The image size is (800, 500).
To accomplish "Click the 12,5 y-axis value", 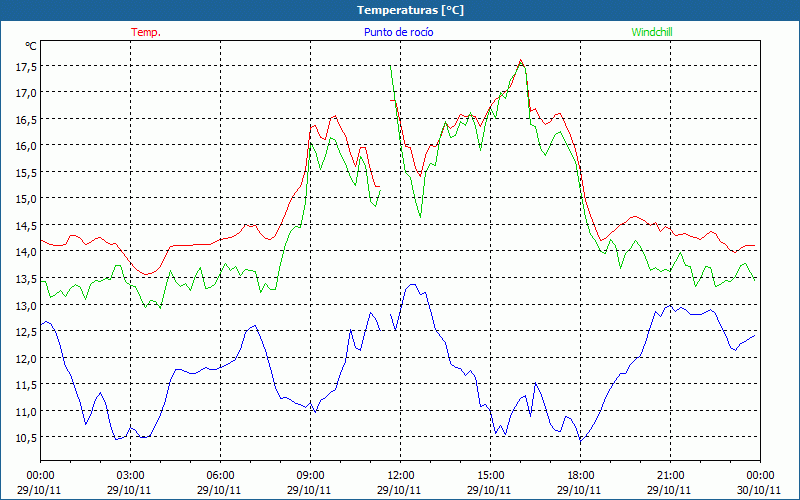I will point(27,331).
